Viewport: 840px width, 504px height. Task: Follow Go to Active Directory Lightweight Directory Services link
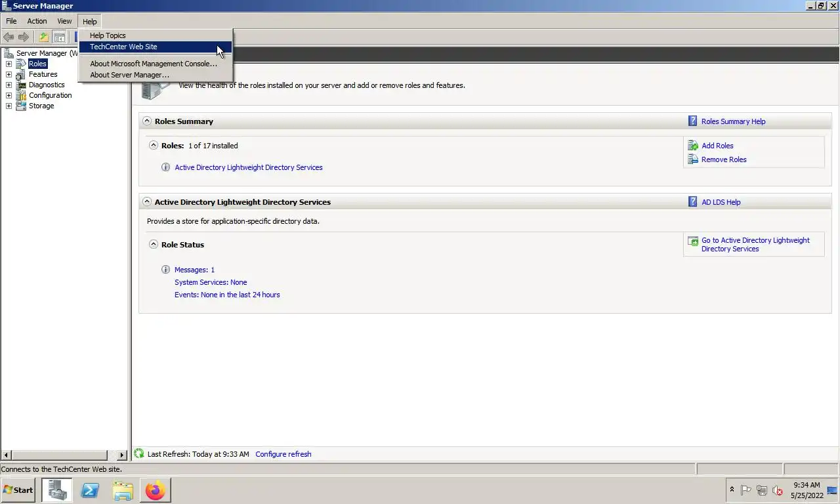coord(755,244)
